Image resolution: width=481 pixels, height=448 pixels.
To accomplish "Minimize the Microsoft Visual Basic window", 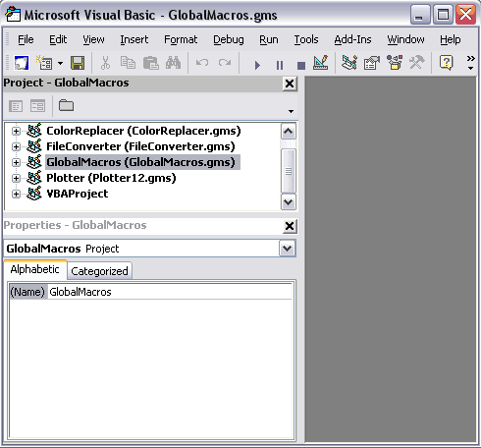I will point(420,15).
